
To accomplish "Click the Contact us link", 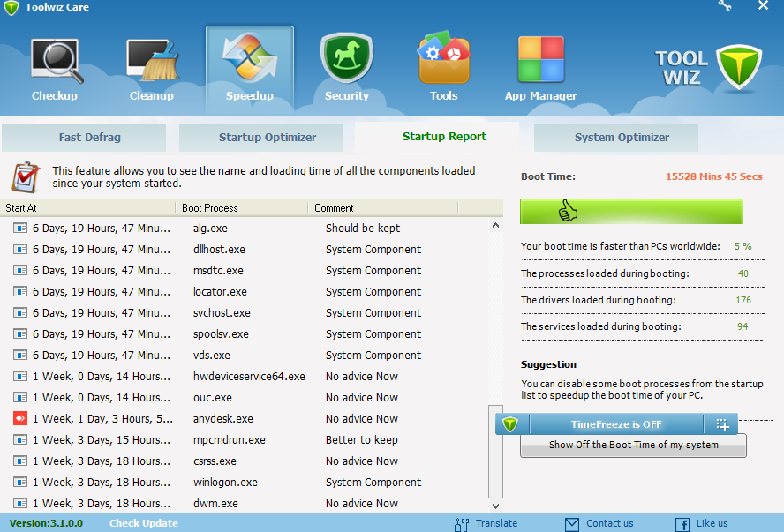I will click(x=609, y=523).
